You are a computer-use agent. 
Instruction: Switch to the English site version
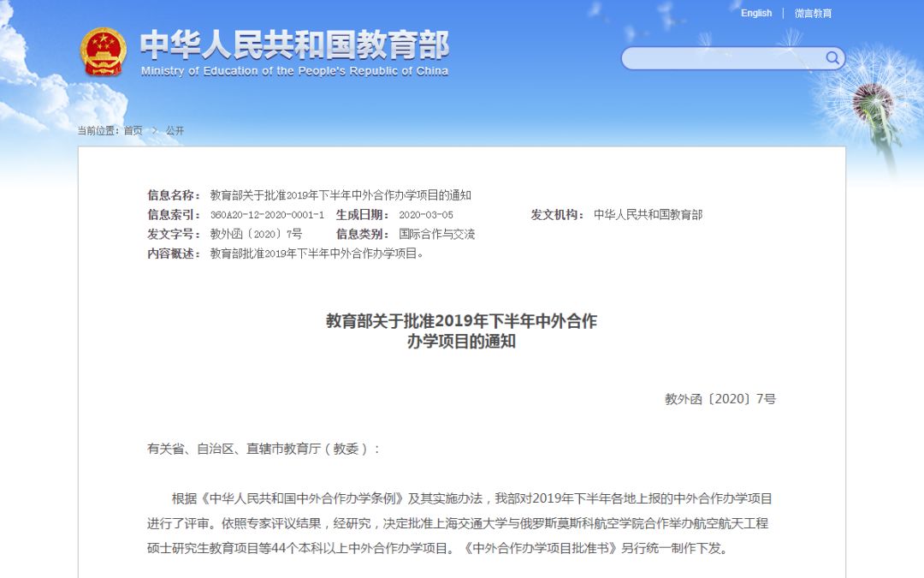[756, 13]
